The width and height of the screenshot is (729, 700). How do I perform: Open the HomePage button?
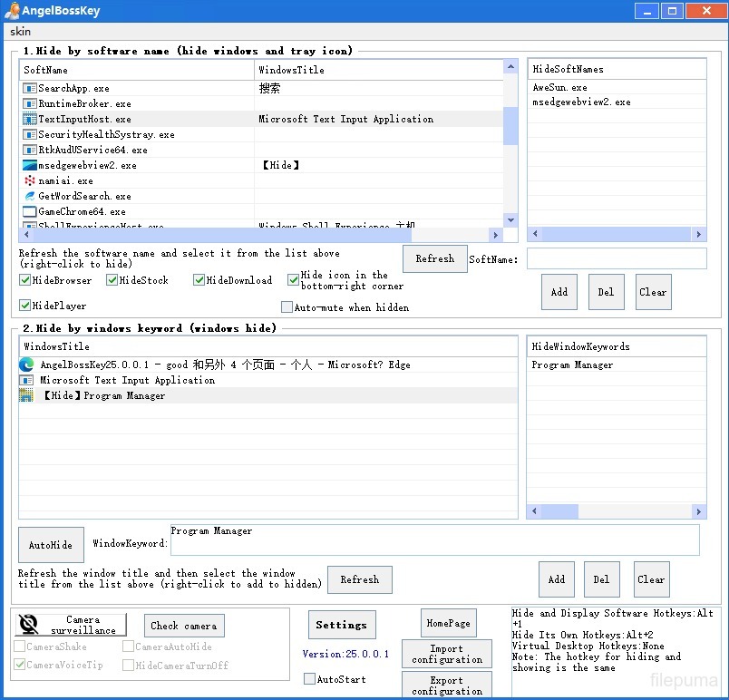click(x=449, y=623)
